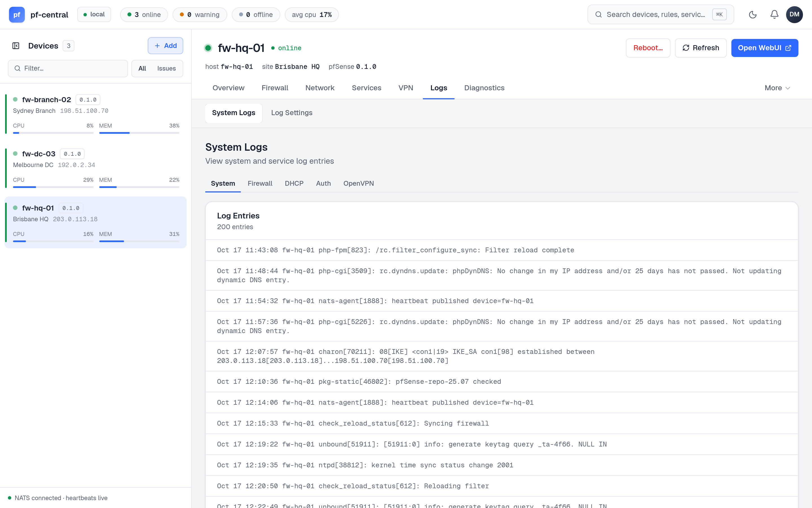Open the Services tab
This screenshot has height=508, width=812.
(x=367, y=88)
